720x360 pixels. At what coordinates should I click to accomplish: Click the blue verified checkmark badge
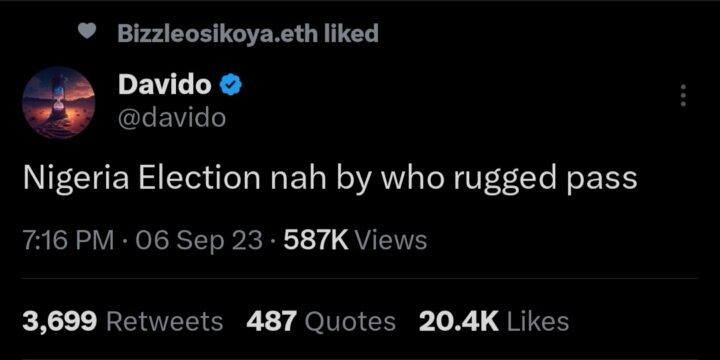coord(231,85)
